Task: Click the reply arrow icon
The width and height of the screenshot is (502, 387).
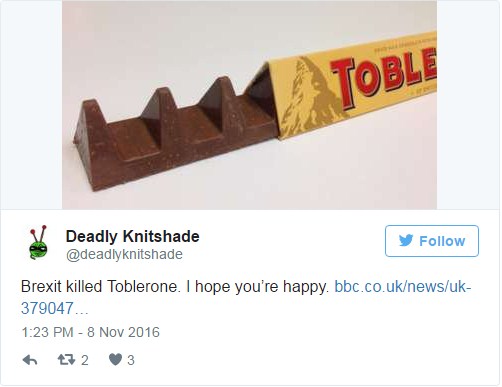Action: tap(30, 360)
